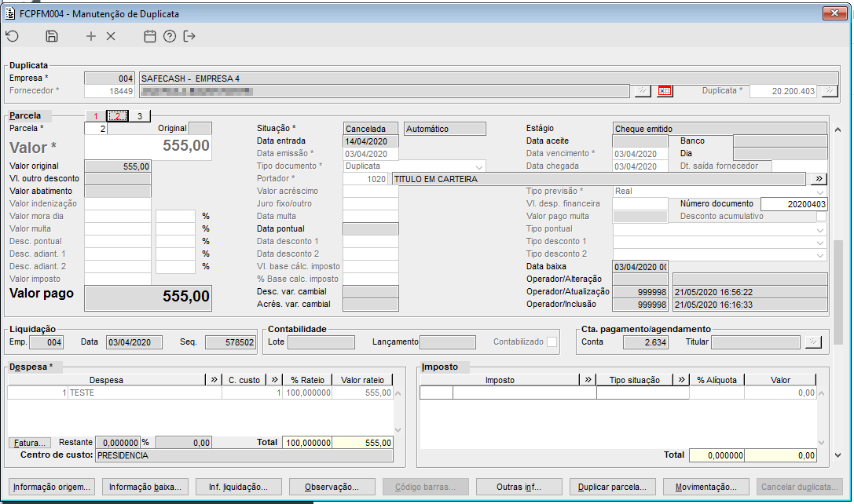Open the Tipo desconto 1 dropdown
Screen dimensions: 854x504
point(820,242)
